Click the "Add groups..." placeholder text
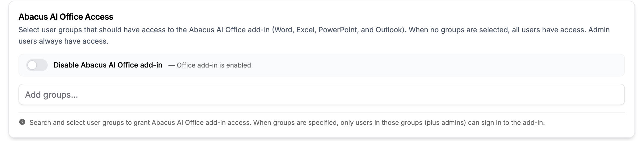644x141 pixels. tap(52, 95)
